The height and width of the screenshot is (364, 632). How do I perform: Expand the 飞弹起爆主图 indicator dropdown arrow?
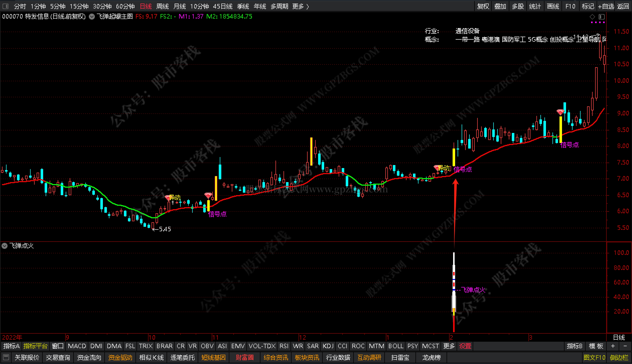[92, 17]
